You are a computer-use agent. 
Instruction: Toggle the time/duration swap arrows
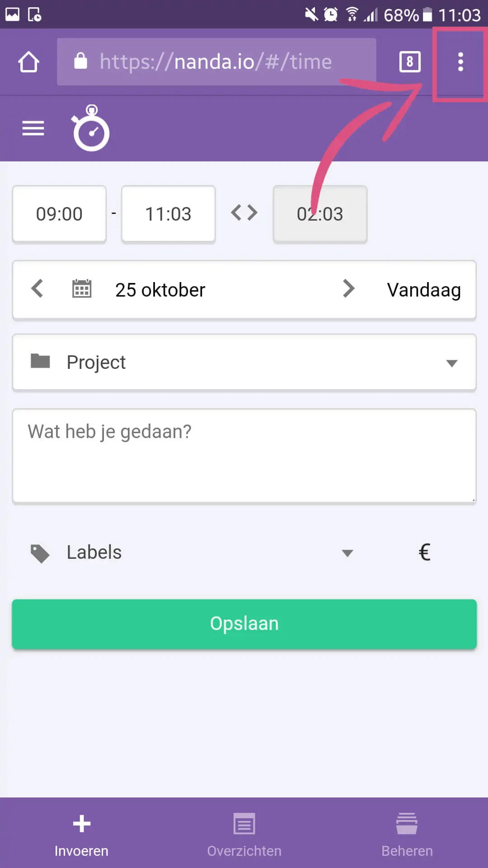pos(244,212)
